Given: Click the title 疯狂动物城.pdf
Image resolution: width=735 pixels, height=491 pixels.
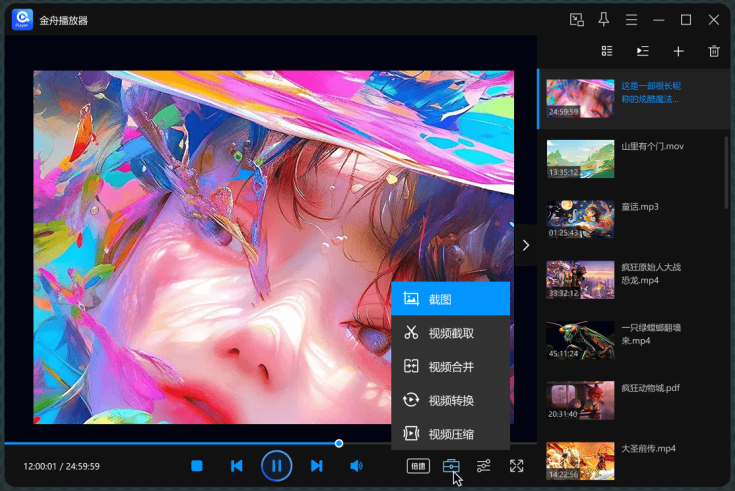Looking at the screenshot, I should pos(650,388).
